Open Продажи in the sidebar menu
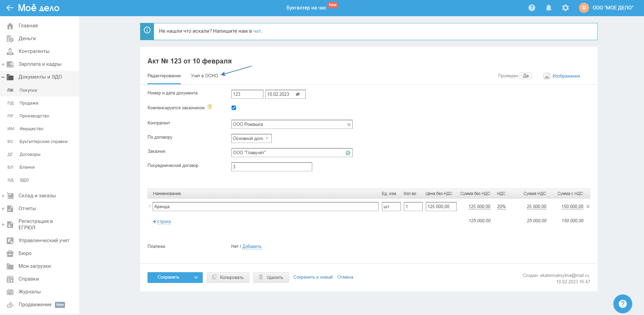 click(x=29, y=103)
